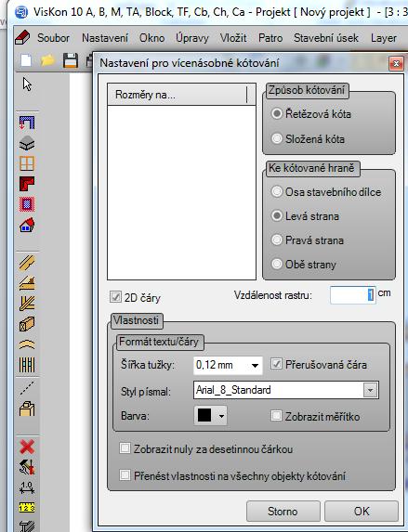408x532 pixels.
Task: Insert a window with the window icon
Action: 27,163
